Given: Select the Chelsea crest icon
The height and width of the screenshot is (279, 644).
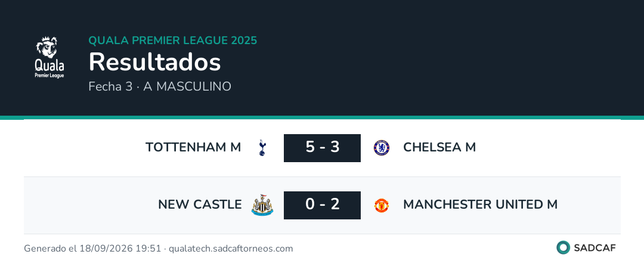Looking at the screenshot, I should click(382, 147).
